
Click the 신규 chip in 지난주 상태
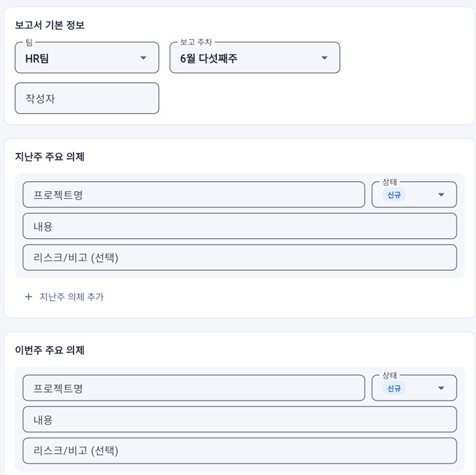pos(394,195)
